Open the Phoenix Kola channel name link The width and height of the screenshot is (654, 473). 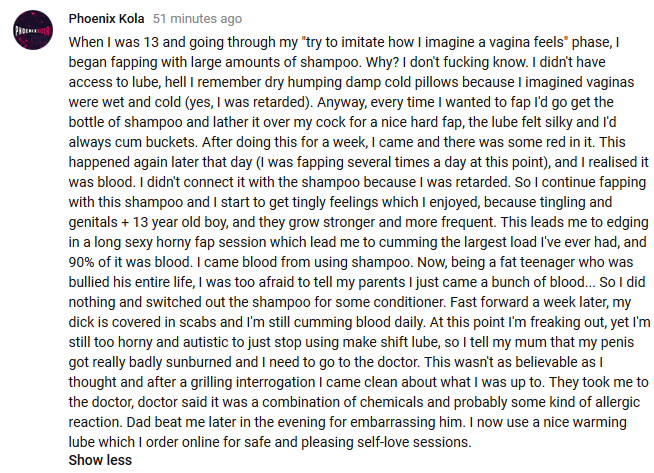[x=106, y=19]
